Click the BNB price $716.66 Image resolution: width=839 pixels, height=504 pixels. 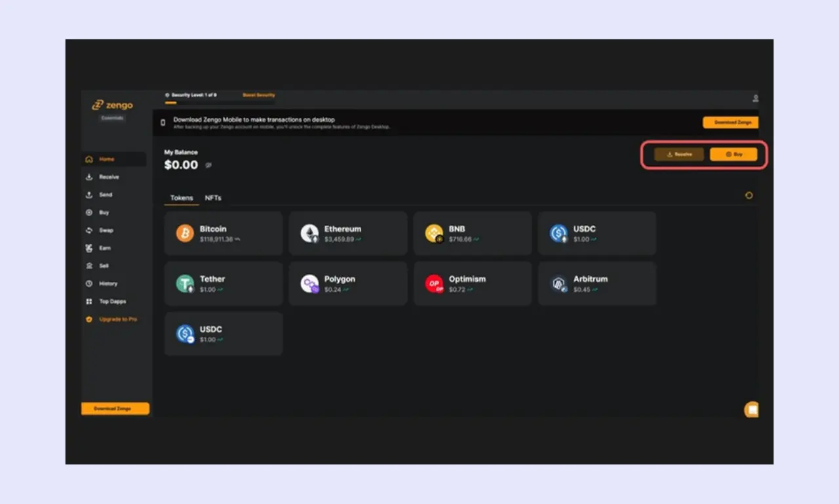click(x=460, y=239)
